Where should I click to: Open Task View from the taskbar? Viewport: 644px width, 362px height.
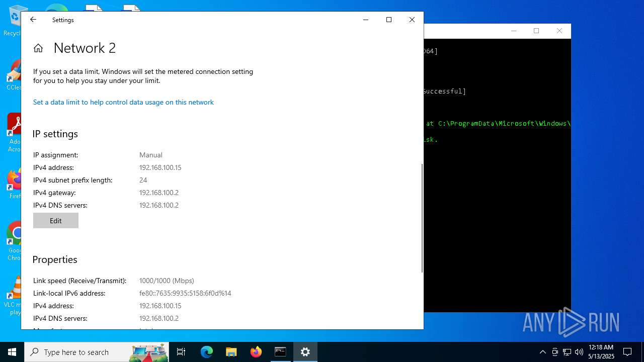pyautogui.click(x=181, y=352)
